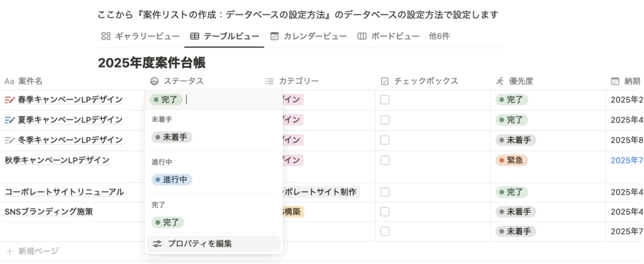
Task: Check the box for 秋季キャンペーンLPデザイン
Action: point(385,161)
